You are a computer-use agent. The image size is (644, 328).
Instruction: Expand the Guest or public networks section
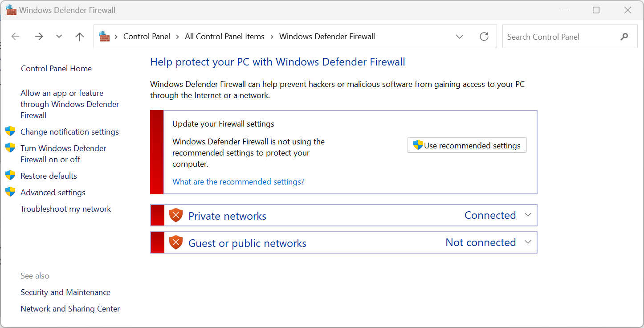click(x=528, y=242)
